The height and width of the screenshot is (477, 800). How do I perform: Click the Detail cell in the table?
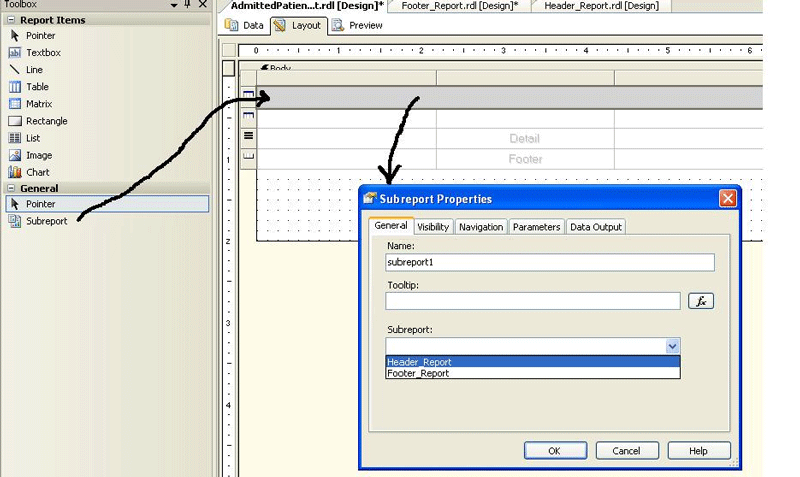(x=525, y=138)
